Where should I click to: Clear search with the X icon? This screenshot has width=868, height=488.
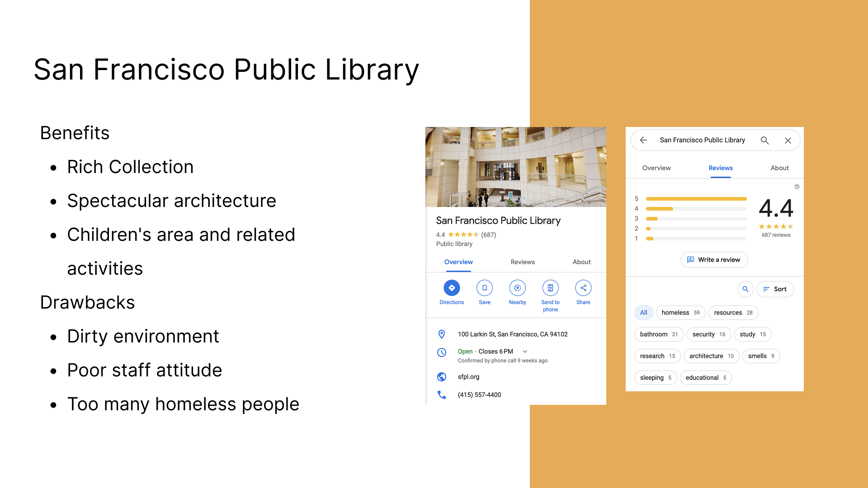[788, 140]
